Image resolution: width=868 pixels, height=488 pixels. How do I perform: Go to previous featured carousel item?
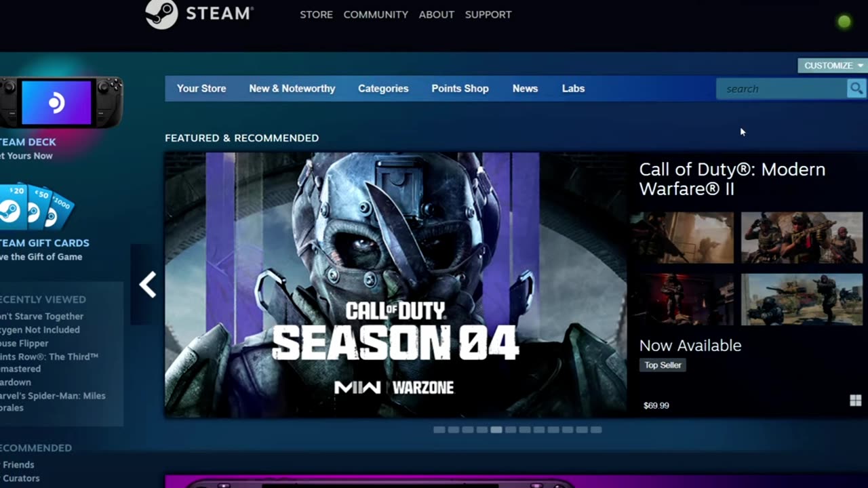147,285
